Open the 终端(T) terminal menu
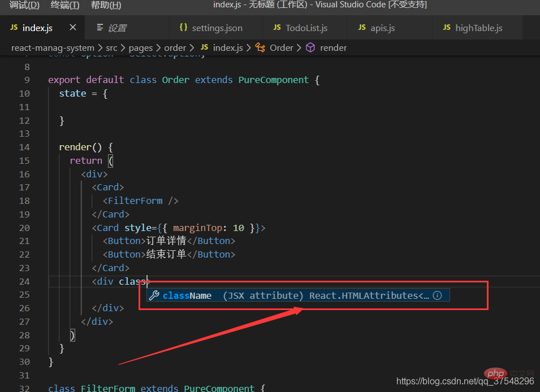Viewport: 540px width, 392px height. tap(65, 5)
